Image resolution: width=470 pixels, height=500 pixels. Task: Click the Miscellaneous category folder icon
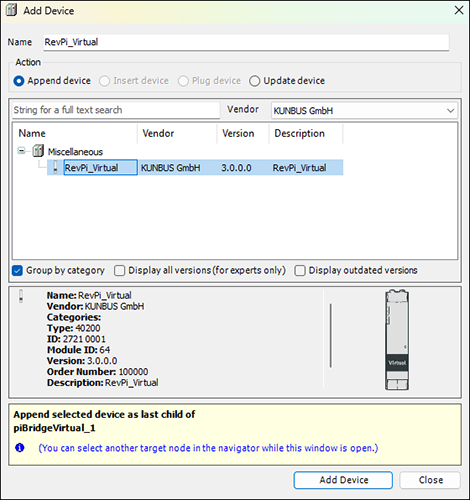38,151
